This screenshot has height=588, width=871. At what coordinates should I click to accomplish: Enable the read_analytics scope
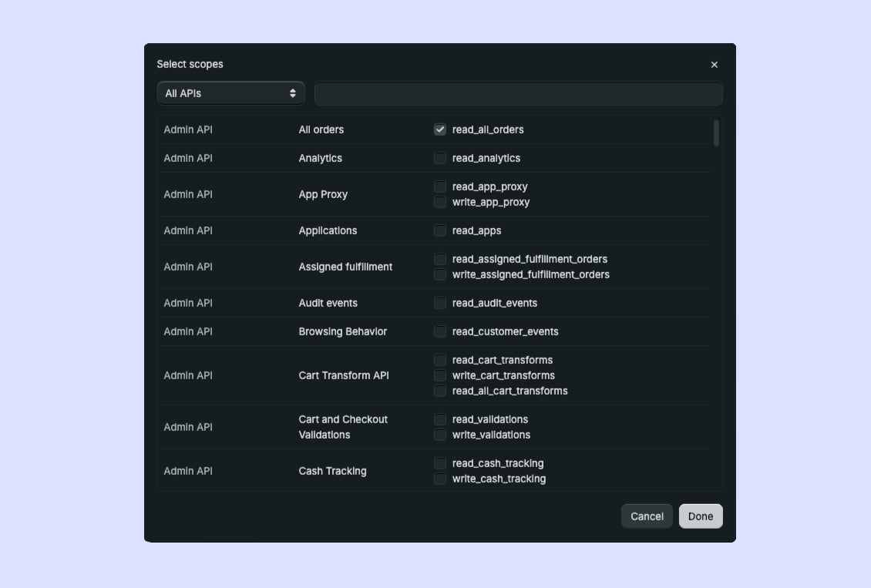click(440, 158)
